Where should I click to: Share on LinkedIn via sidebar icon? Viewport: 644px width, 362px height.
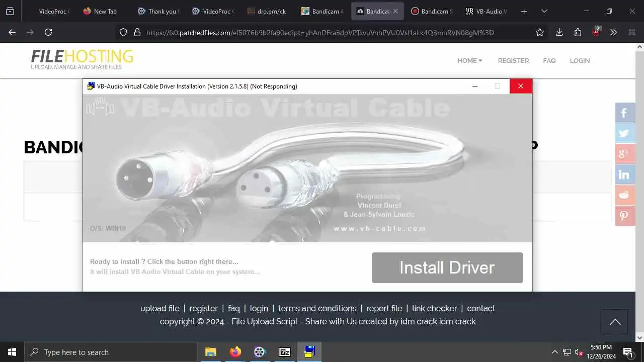(625, 174)
